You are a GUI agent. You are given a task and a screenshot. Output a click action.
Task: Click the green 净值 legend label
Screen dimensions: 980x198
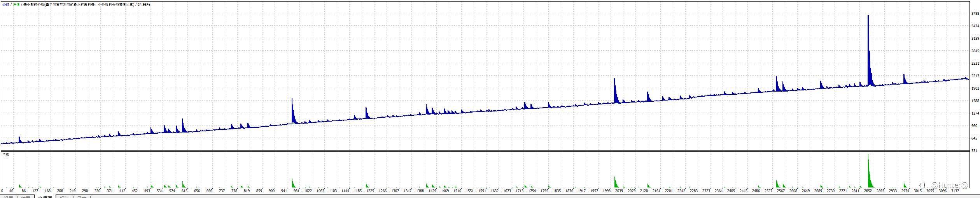point(16,5)
